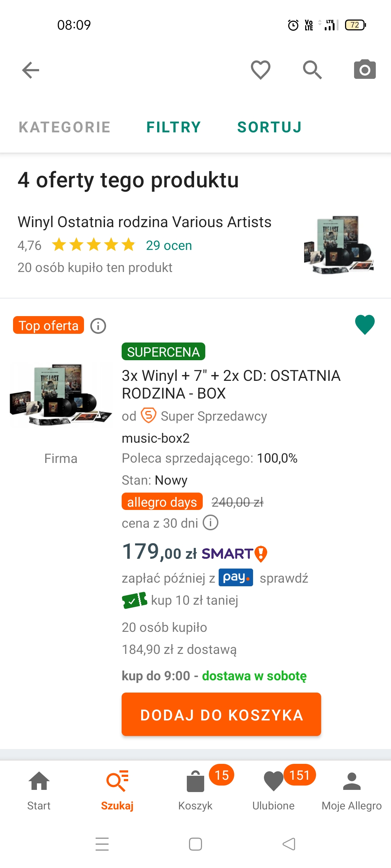Open the 29 ocen reviews link
The image size is (391, 868).
point(169,246)
